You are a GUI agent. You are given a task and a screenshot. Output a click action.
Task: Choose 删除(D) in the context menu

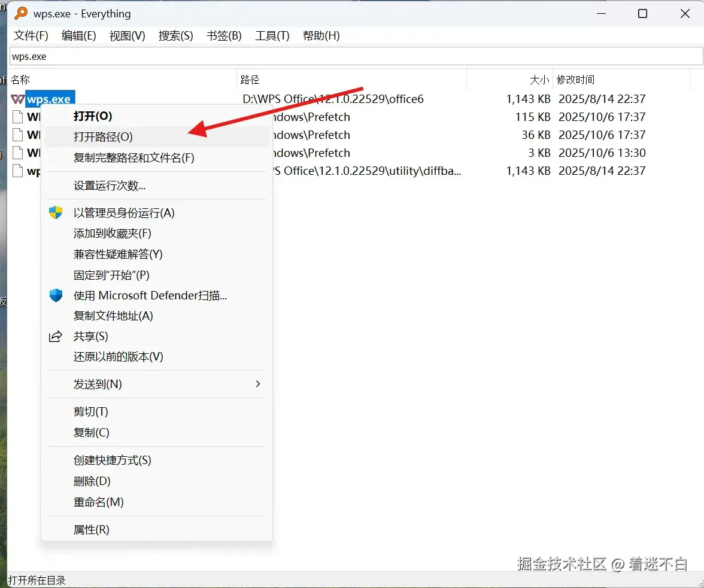click(157, 481)
